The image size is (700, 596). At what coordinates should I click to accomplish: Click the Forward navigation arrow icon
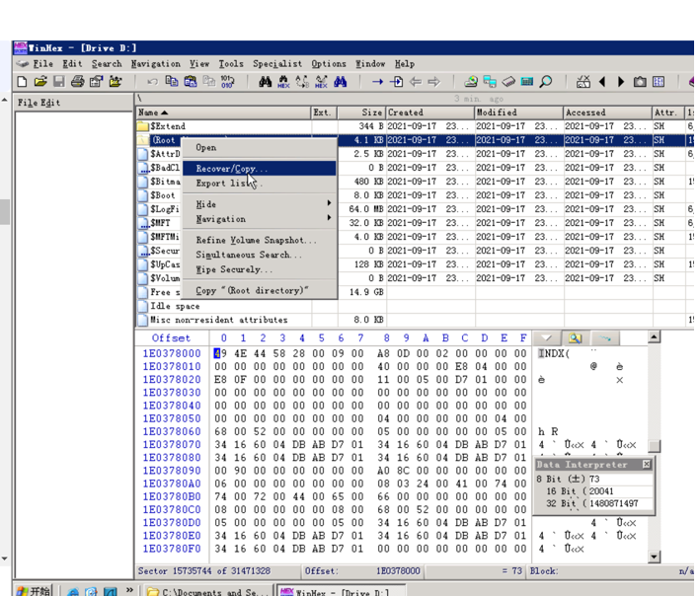pos(434,82)
